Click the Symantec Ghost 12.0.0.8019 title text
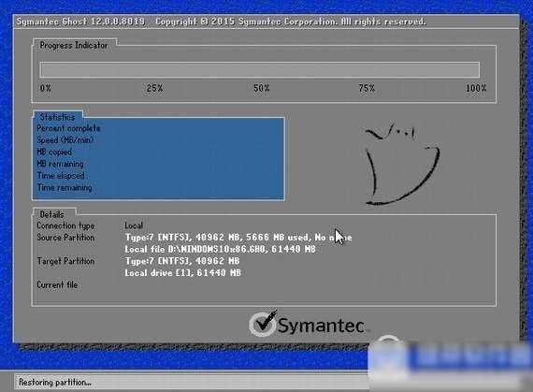The width and height of the screenshot is (533, 392). click(x=81, y=22)
